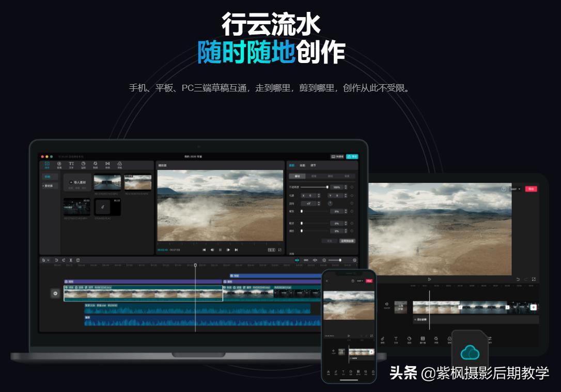This screenshot has width=561, height=392.
Task: Switch to the 媒体 (Media) tab
Action: coord(48,164)
